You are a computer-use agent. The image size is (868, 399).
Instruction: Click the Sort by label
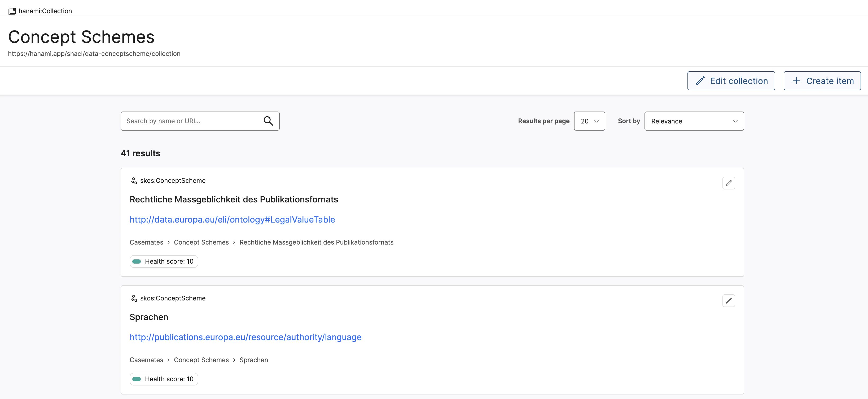pyautogui.click(x=629, y=121)
